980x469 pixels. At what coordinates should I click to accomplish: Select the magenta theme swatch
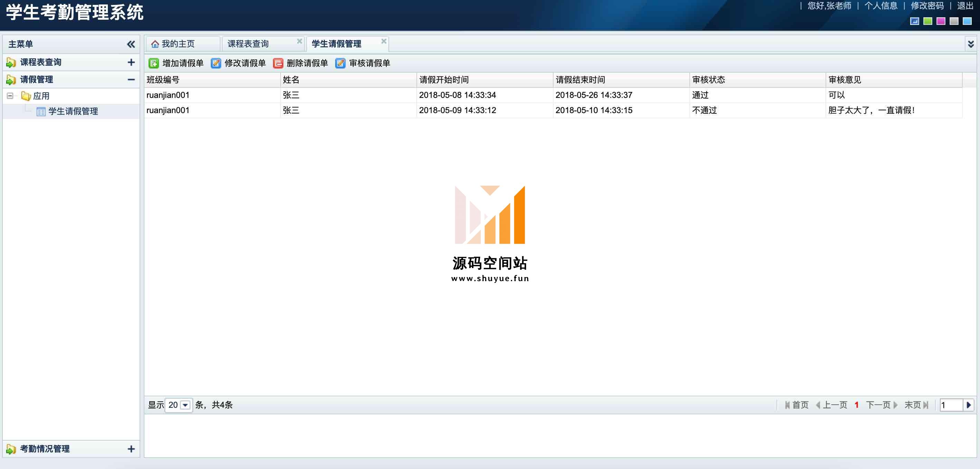941,21
